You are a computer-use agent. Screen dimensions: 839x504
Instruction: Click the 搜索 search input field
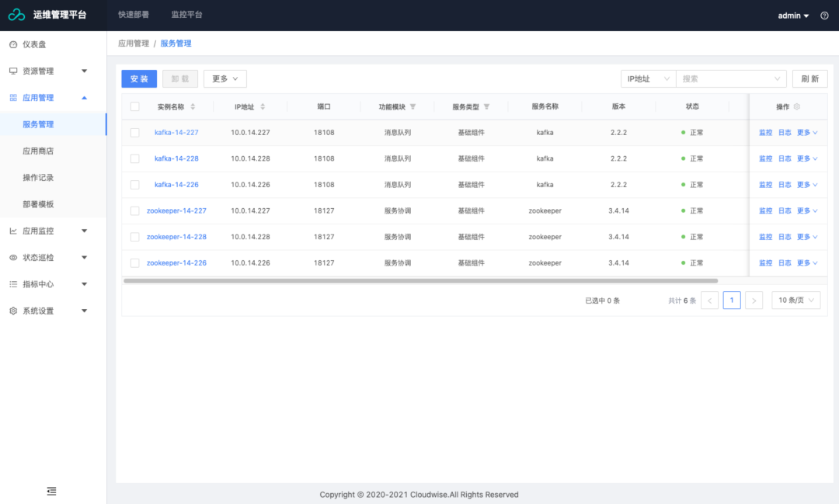tap(731, 78)
